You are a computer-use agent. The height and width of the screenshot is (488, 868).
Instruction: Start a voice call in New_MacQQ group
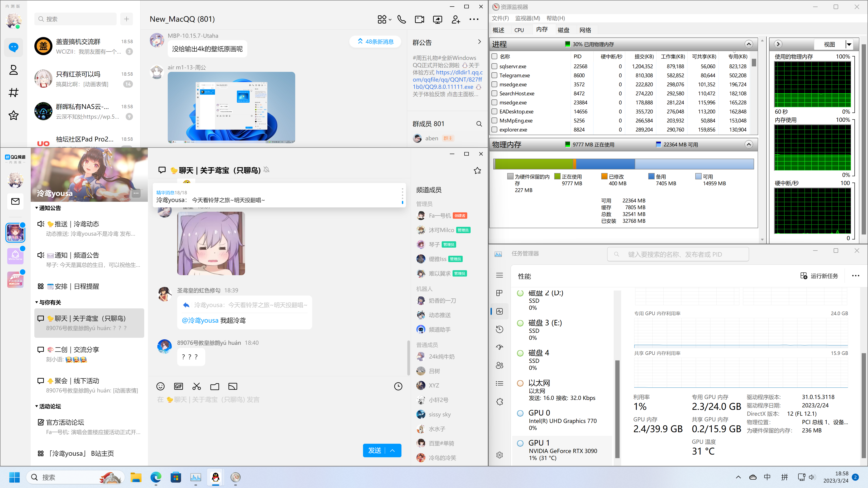pyautogui.click(x=401, y=19)
